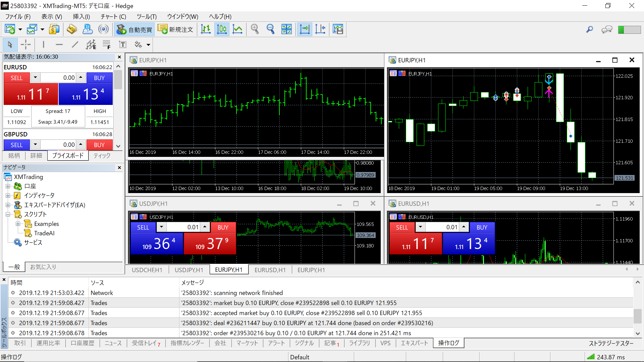Select the crosshair tool
This screenshot has width=644, height=362.
[x=25, y=45]
